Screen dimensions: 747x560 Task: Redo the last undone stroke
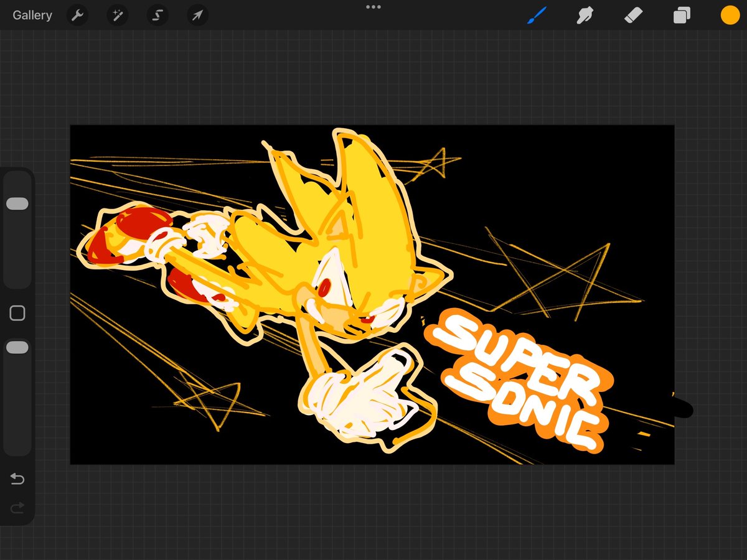pos(17,508)
